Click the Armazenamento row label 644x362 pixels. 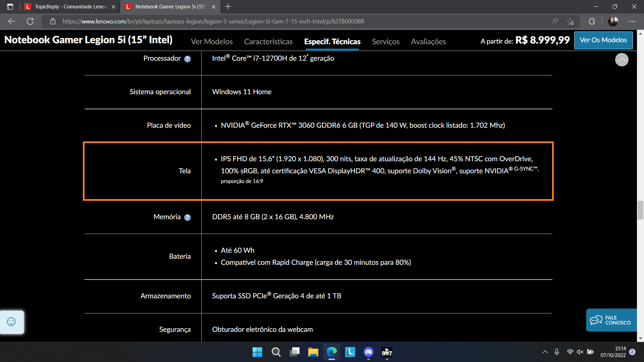(165, 296)
